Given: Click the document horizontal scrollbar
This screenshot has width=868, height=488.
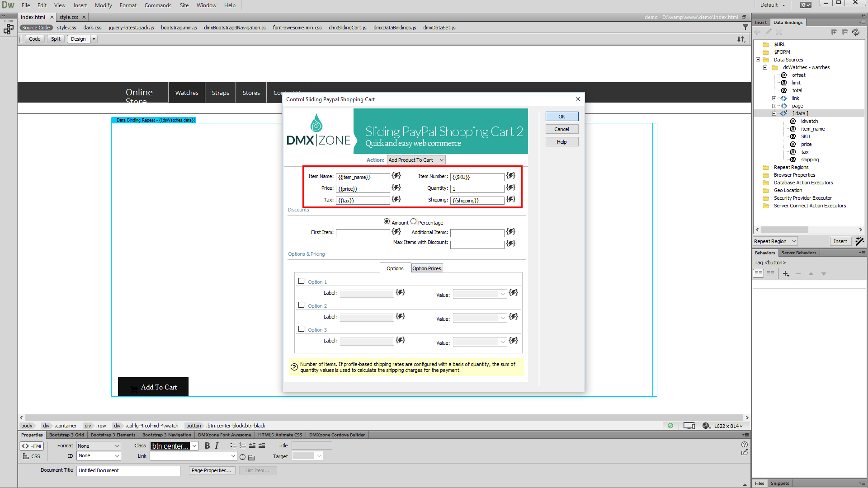Looking at the screenshot, I should 384,418.
